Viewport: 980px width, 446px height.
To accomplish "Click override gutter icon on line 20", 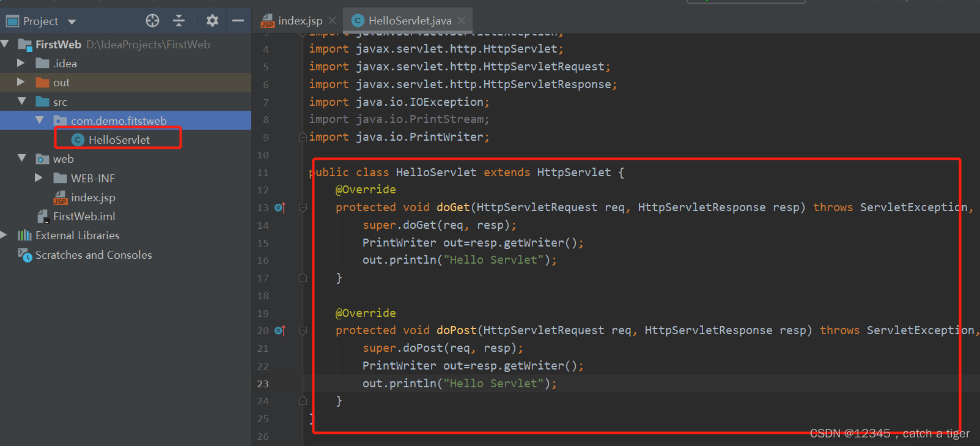I will [279, 330].
